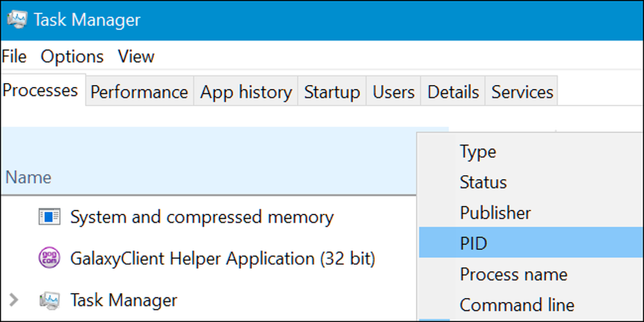This screenshot has width=644, height=322.
Task: Click the Task Manager title bar icon
Action: point(17,19)
